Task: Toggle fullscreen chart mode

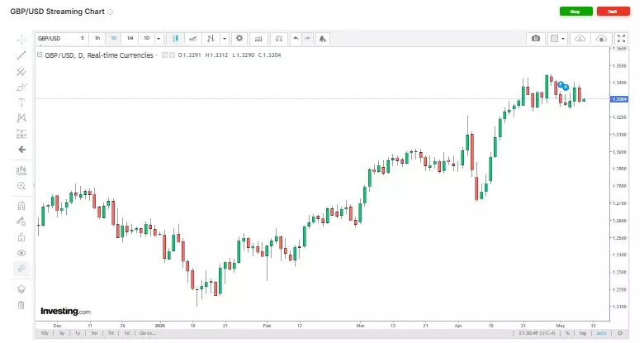Action: (622, 38)
